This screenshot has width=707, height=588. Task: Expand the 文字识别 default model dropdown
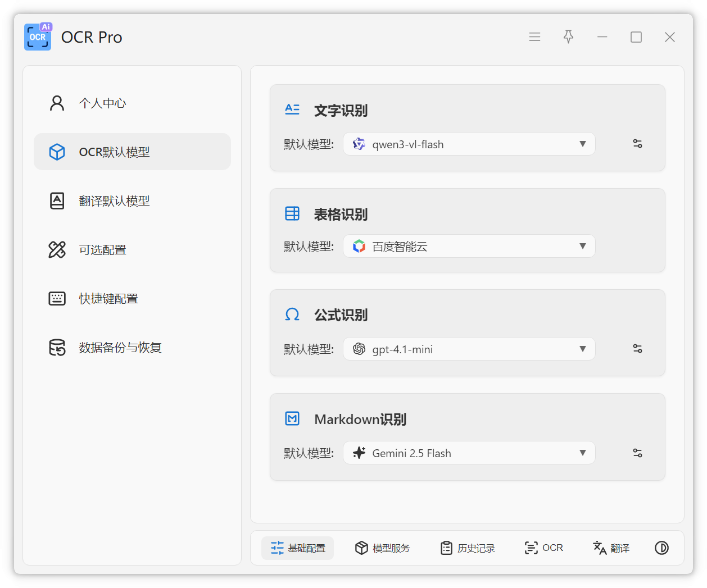[469, 144]
